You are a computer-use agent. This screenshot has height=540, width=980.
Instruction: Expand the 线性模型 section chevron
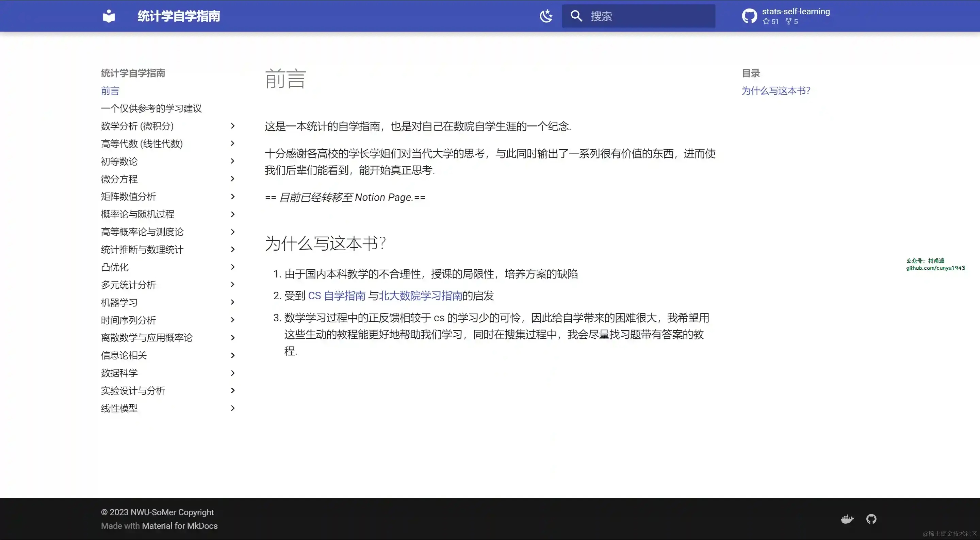(233, 408)
